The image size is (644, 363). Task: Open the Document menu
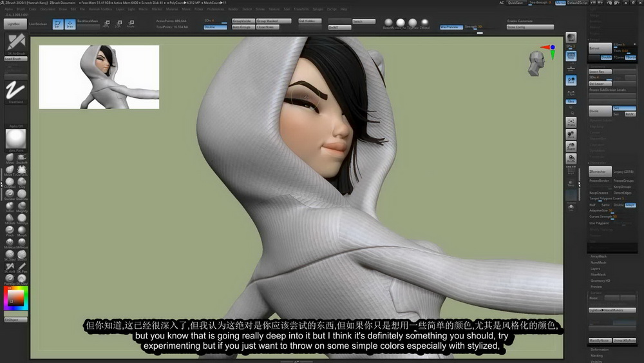(48, 9)
